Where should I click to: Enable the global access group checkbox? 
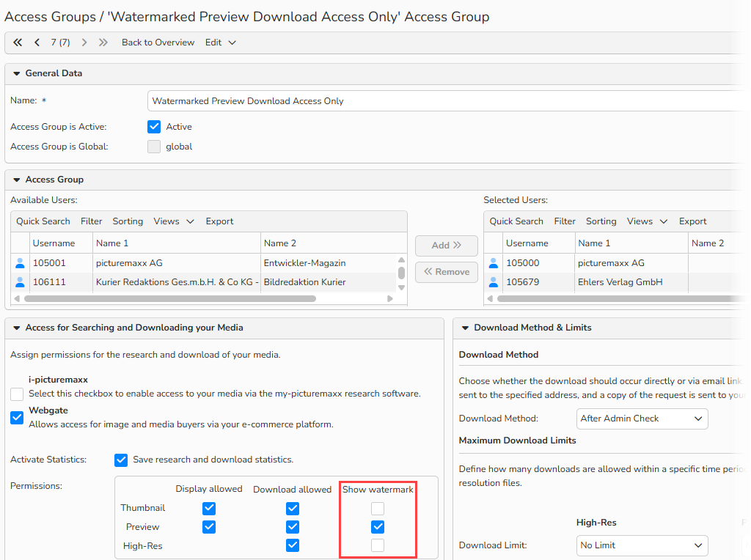154,147
